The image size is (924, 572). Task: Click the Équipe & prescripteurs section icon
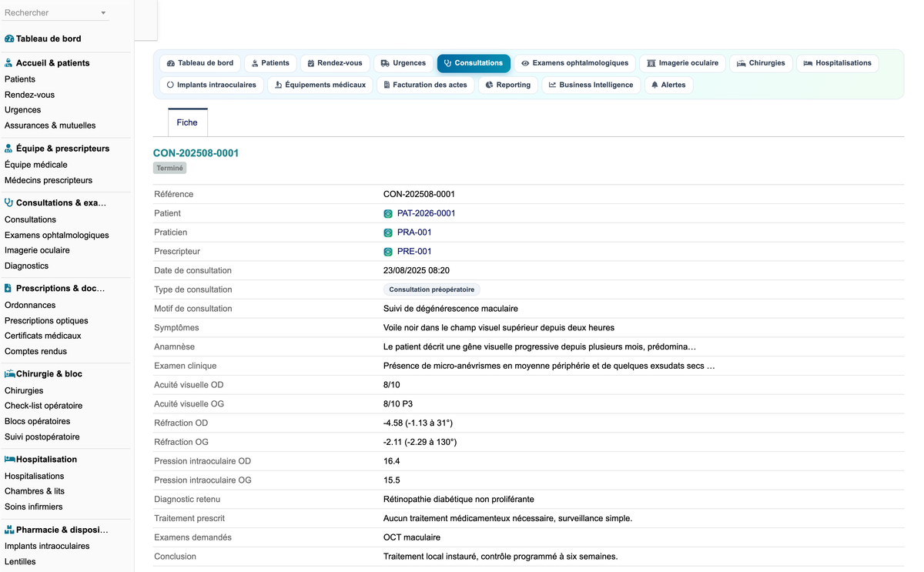pyautogui.click(x=8, y=149)
